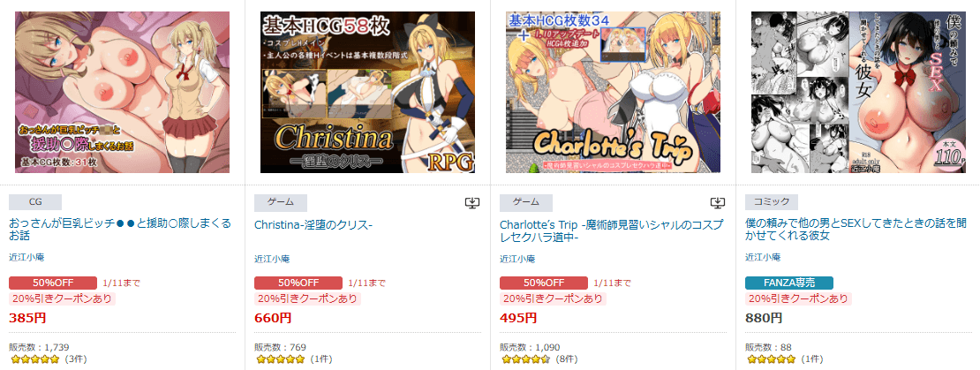Click the 20%引きクーポンあり label on the 880円 comic

click(799, 298)
